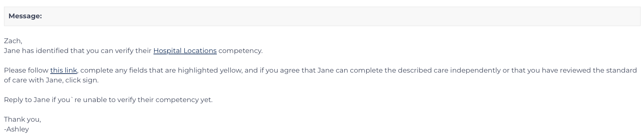Viewport: 644px width, 140px height.
Task: Click the 'Reply to Jane' sentence start
Action: pyautogui.click(x=27, y=100)
